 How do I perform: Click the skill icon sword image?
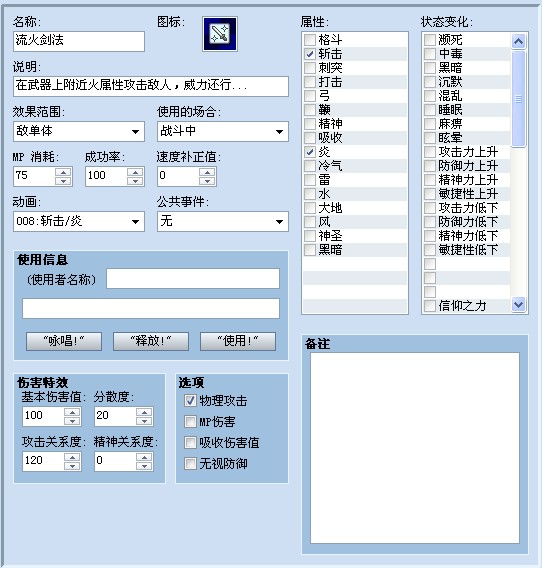coord(220,34)
